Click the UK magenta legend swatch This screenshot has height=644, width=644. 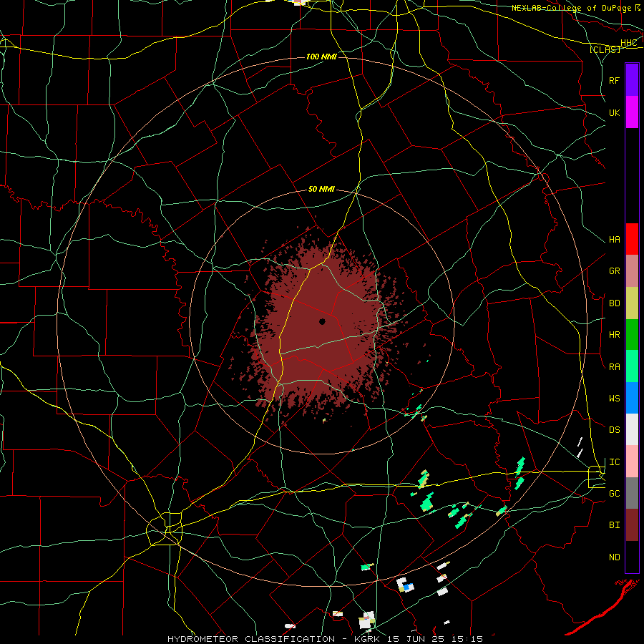[632, 112]
